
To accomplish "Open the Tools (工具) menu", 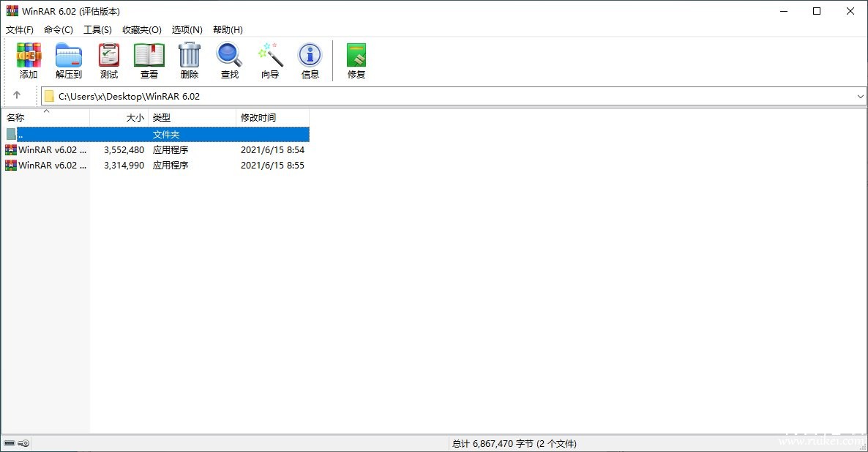I will [97, 29].
